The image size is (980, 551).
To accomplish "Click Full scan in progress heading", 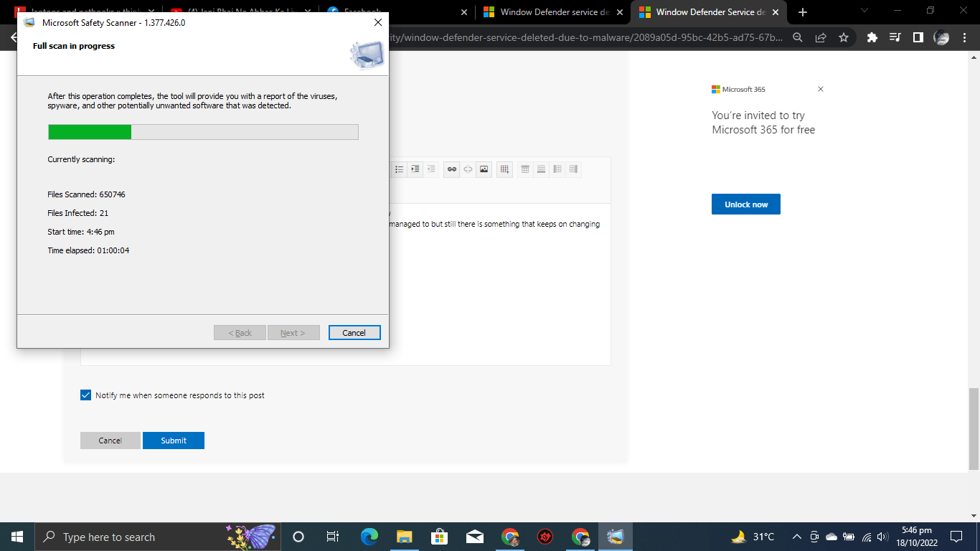I will (74, 46).
